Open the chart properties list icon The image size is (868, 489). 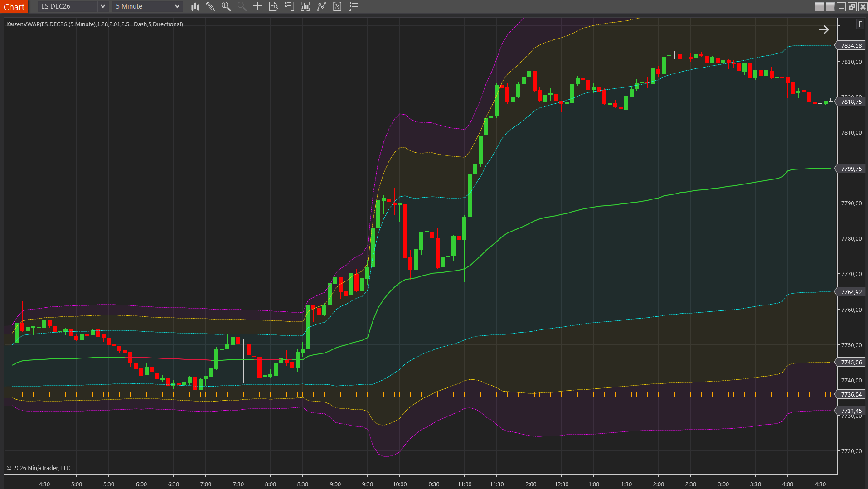click(353, 6)
